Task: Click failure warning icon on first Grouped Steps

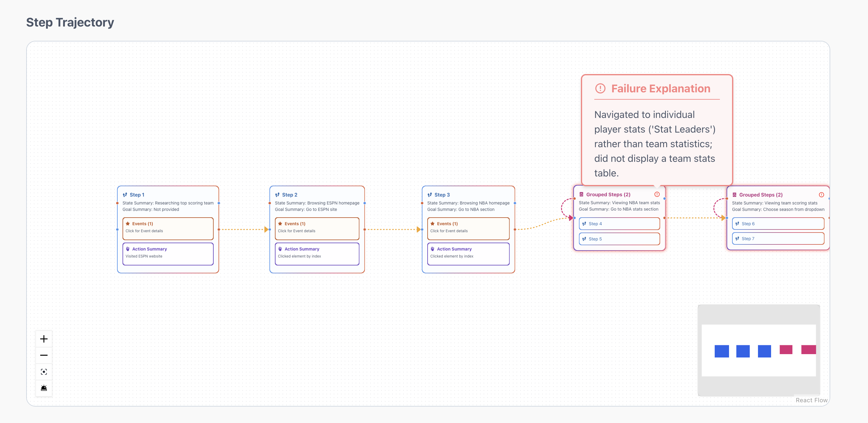Action: (657, 194)
